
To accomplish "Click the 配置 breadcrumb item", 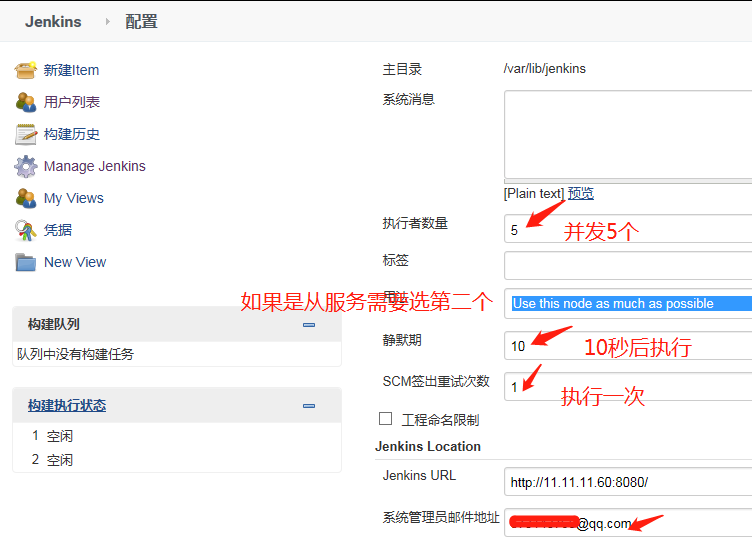I will point(141,22).
